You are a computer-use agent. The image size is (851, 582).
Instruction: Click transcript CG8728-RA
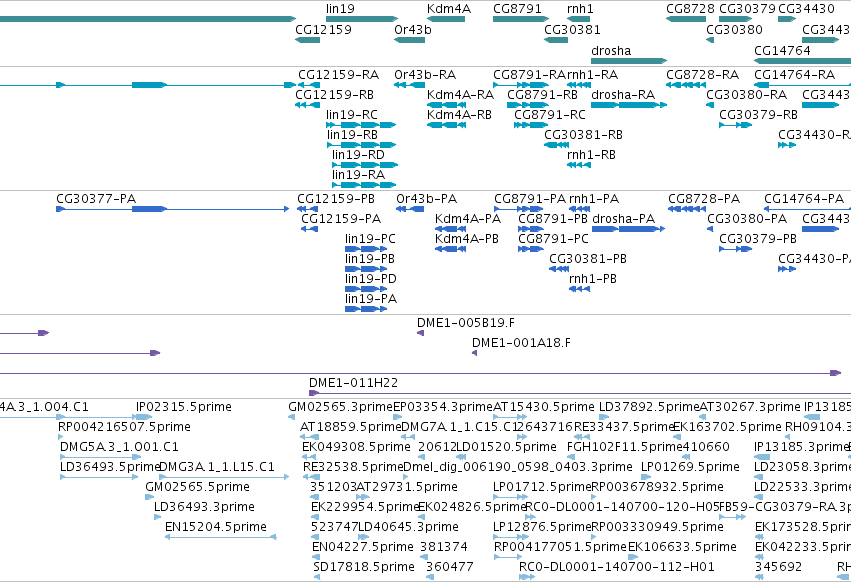(x=686, y=85)
